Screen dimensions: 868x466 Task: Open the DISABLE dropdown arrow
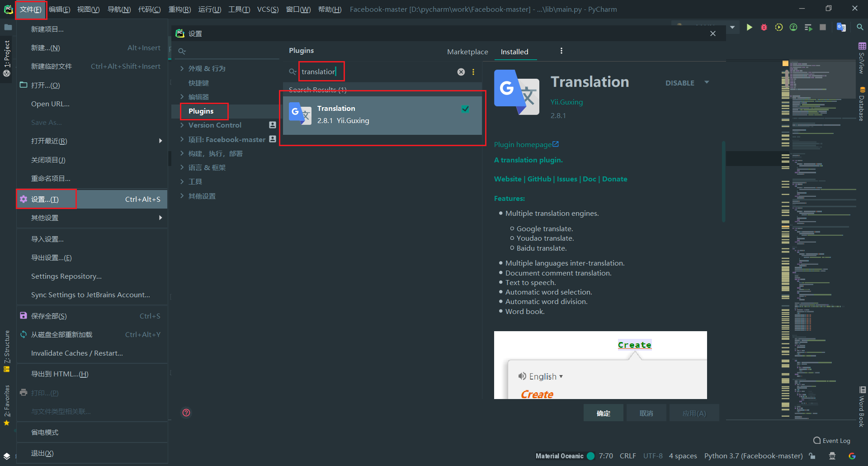click(x=707, y=82)
